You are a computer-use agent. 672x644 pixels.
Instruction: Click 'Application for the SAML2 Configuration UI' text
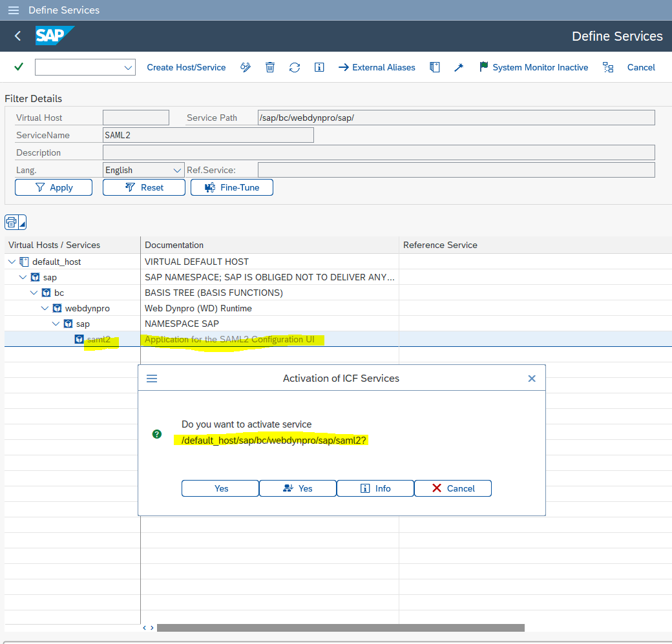(230, 339)
